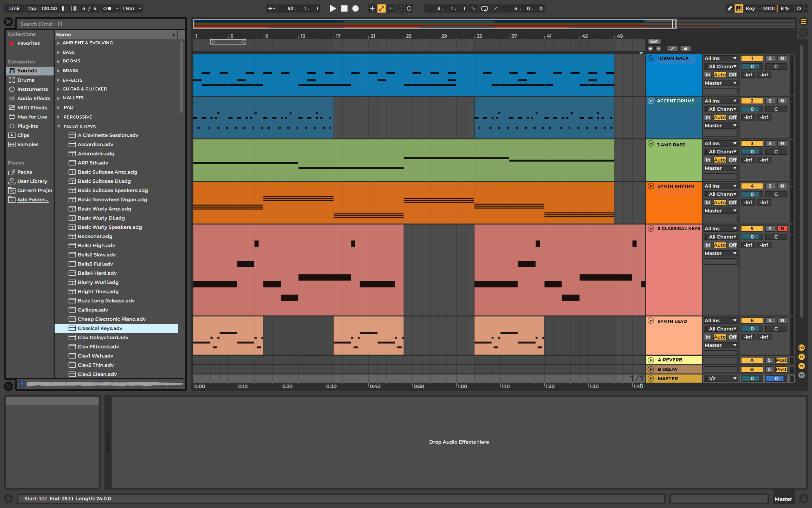Stop playback with the Stop button

[344, 8]
